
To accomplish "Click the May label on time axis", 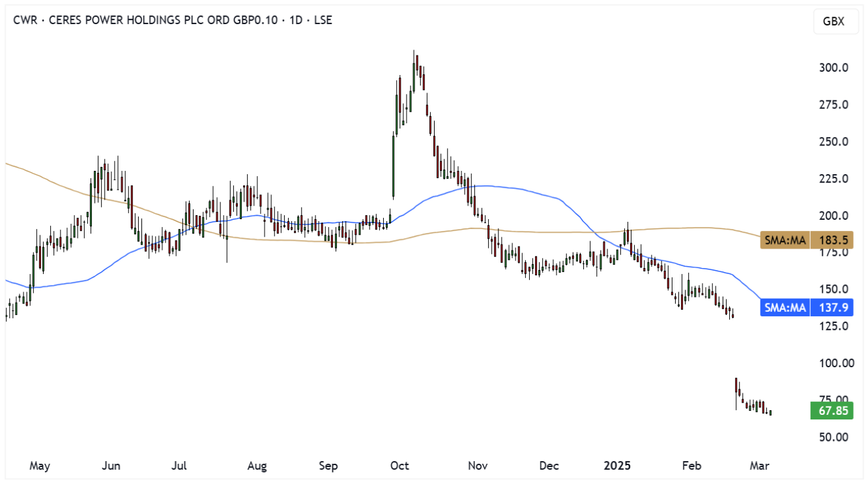I will [40, 466].
